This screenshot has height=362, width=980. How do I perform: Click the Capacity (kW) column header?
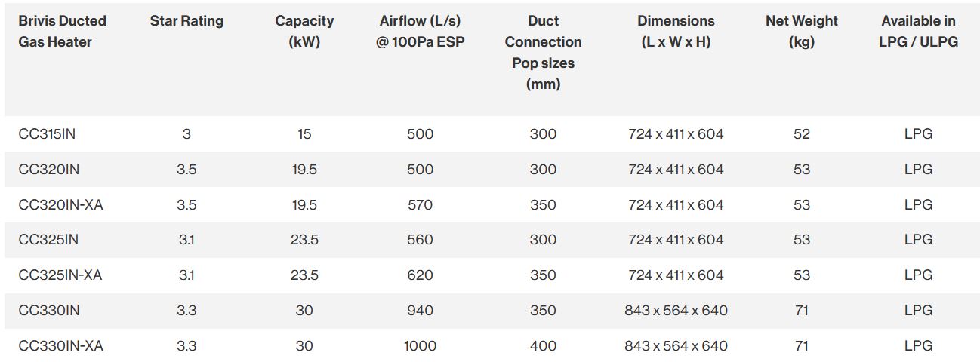(x=304, y=32)
